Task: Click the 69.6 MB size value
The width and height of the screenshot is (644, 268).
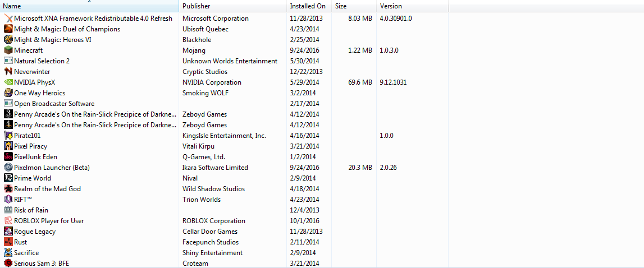Action: [360, 82]
